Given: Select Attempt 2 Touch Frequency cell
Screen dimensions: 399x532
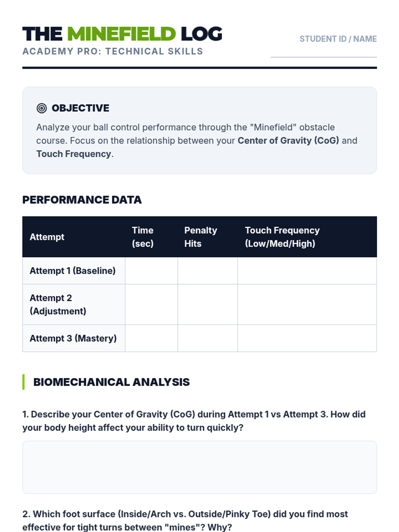Looking at the screenshot, I should pos(307,305).
